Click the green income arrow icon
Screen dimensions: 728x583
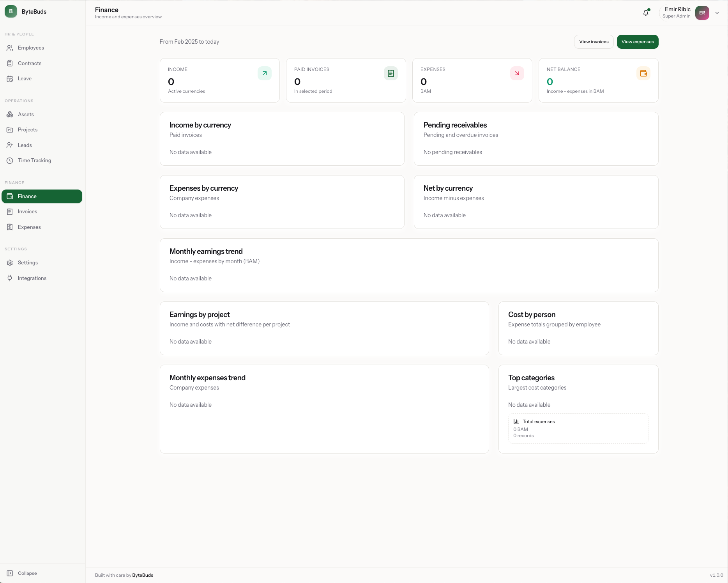click(264, 73)
